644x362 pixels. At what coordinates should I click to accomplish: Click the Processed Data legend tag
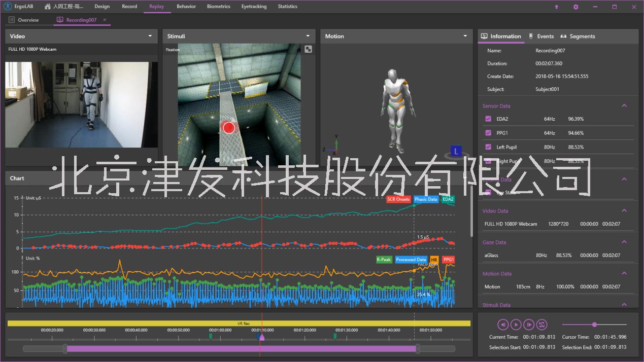click(x=411, y=260)
